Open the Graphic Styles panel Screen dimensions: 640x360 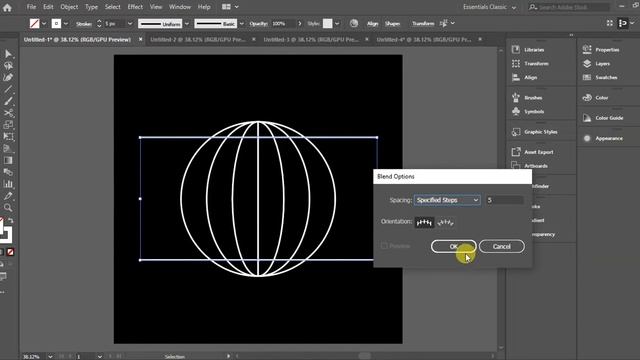pos(535,132)
